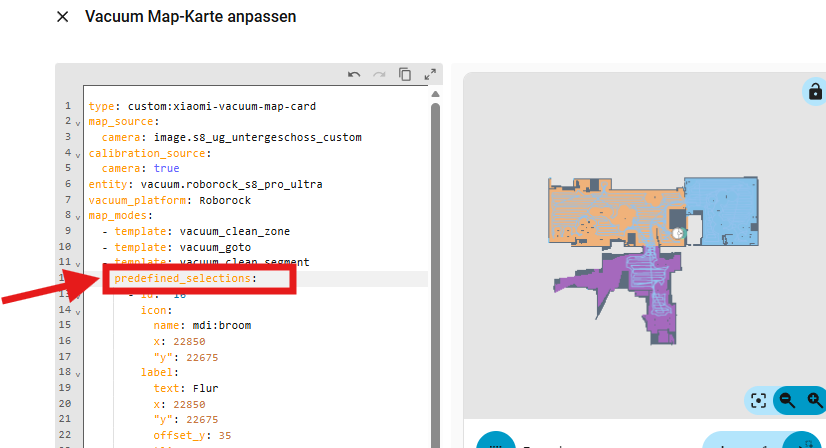The image size is (826, 448).
Task: Click the recenter map focus icon
Action: (759, 400)
